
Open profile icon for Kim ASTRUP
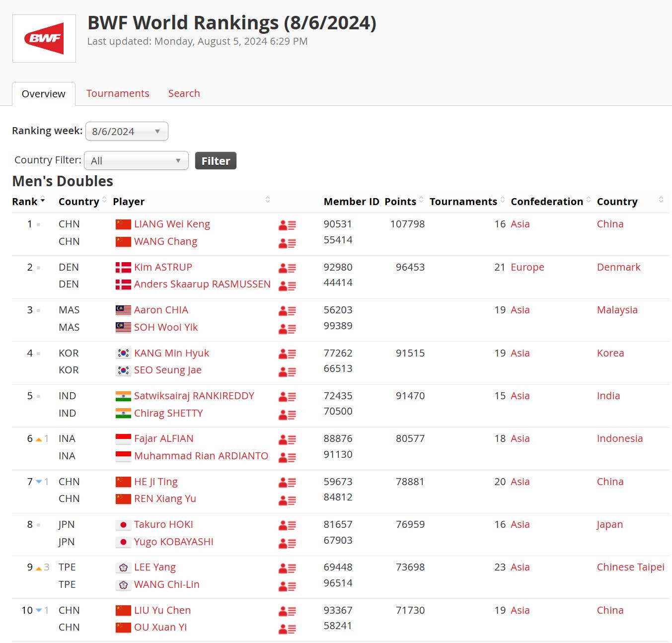coord(287,268)
